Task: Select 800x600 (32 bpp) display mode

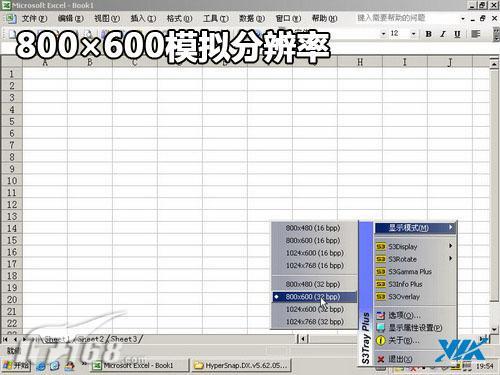Action: 314,297
